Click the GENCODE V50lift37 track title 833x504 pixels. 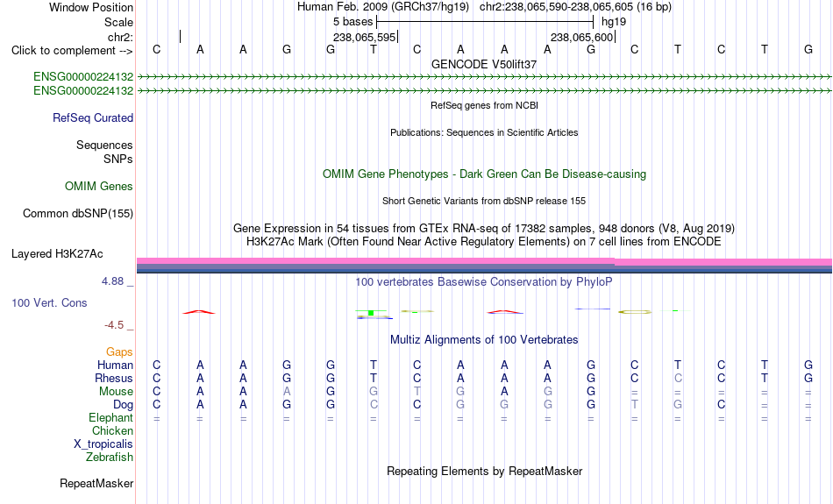click(484, 64)
